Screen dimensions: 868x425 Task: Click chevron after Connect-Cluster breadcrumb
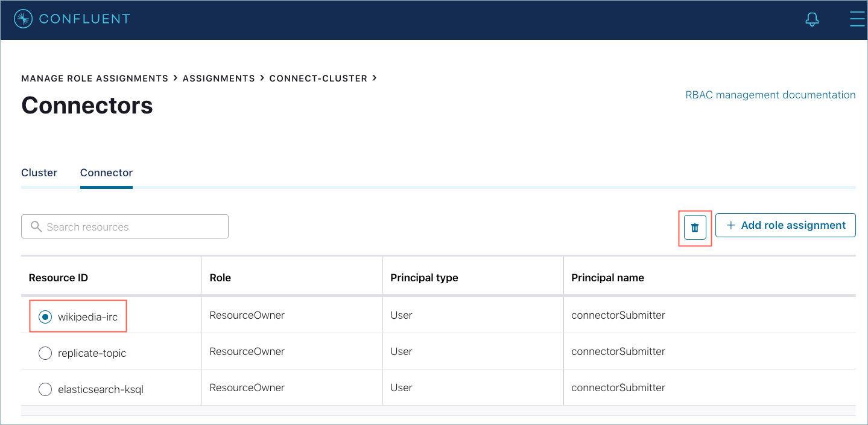click(x=375, y=78)
